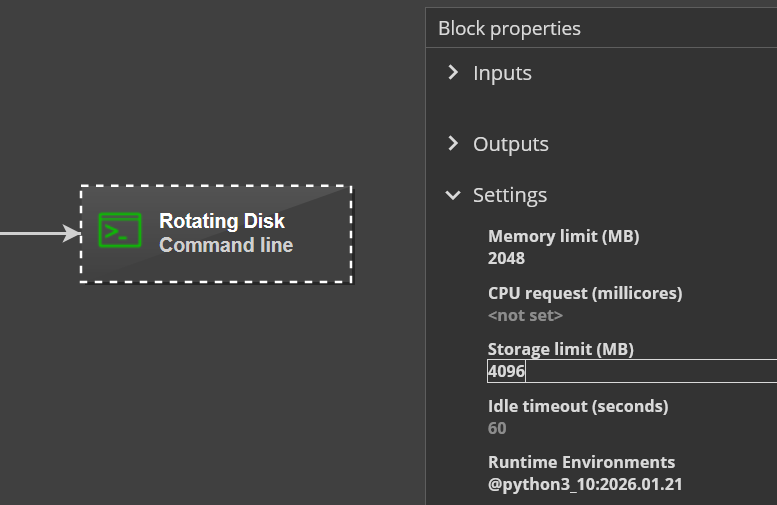Click the Command line subtitle on the block

(226, 245)
